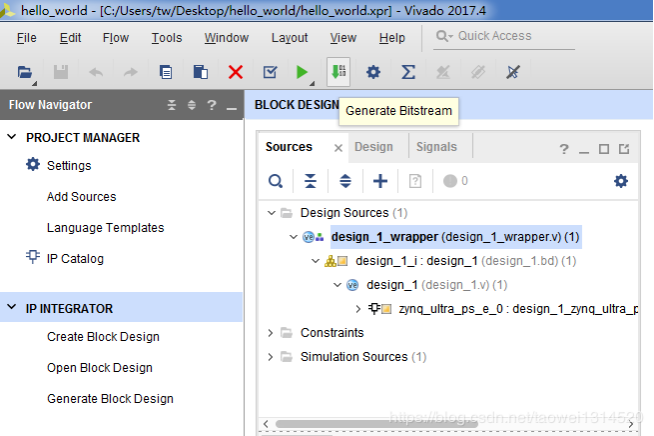Click the Generate Bitstream toolbar icon
Image resolution: width=654 pixels, height=436 pixels.
pyautogui.click(x=338, y=72)
